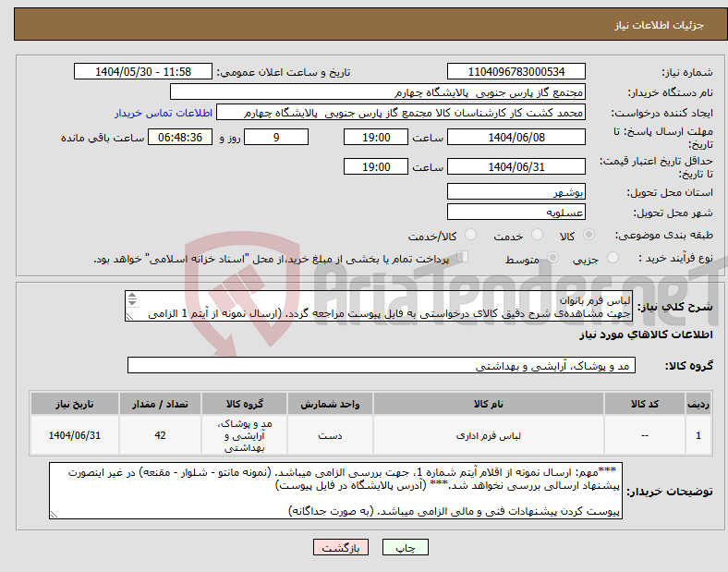Viewport: 728px width, 572px height.
Task: Open the اطلاعات تماس خریدار link
Action: [x=164, y=114]
